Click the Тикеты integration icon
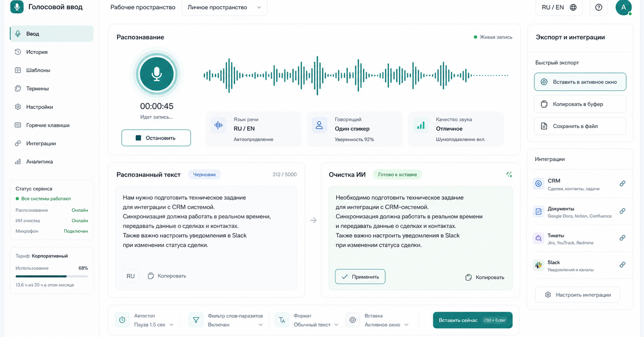The image size is (644, 337). 538,238
